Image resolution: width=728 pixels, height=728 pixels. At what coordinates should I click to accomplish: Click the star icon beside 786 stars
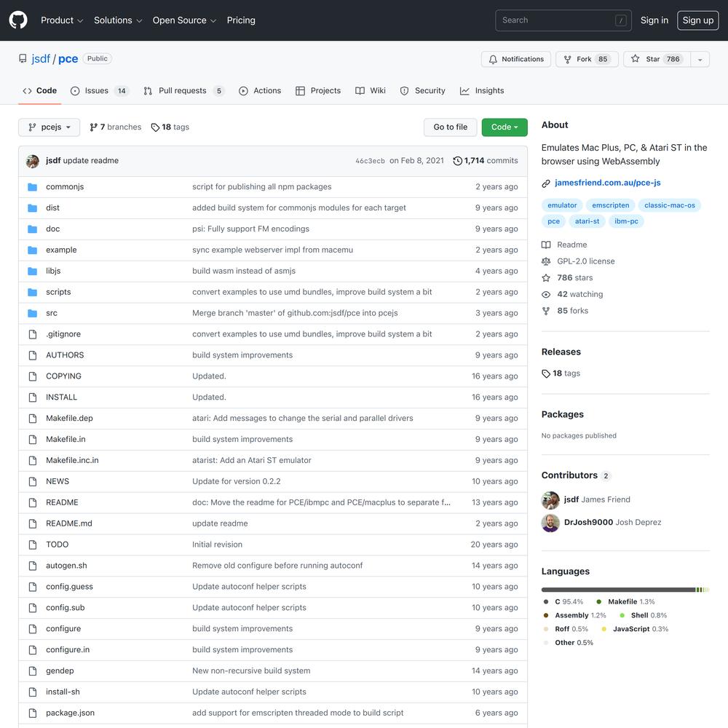click(546, 277)
